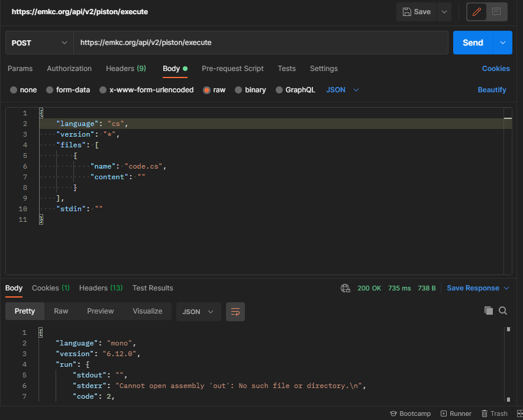Select the request Body tab
The image size is (523, 420).
[x=175, y=69]
